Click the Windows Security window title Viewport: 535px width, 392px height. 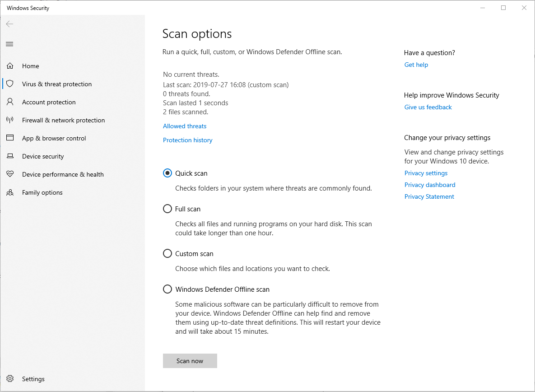coord(28,8)
